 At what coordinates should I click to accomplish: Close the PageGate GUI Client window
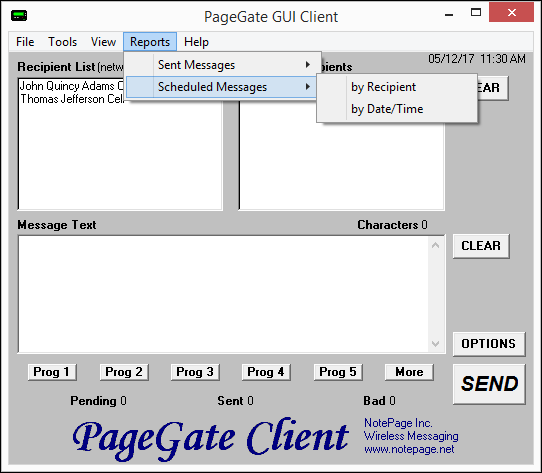point(512,13)
